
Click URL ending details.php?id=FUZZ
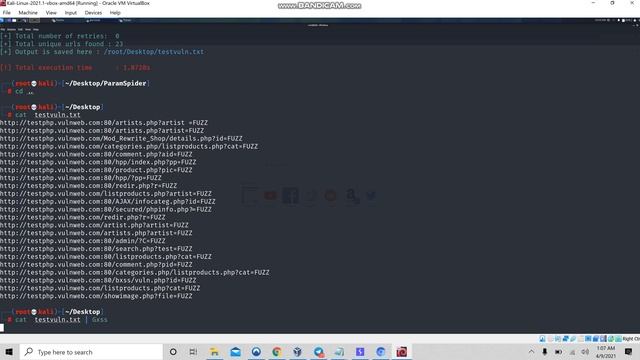point(121,138)
